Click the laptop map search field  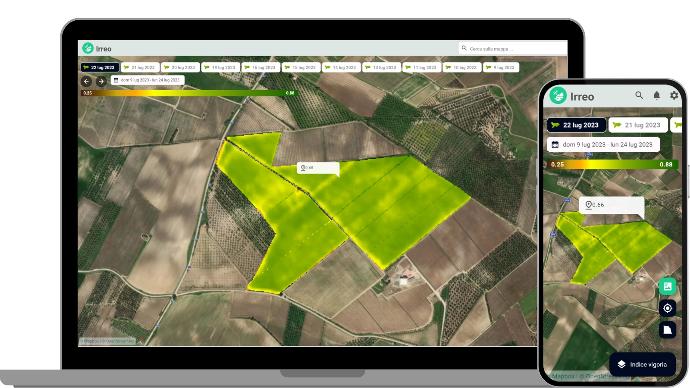513,48
